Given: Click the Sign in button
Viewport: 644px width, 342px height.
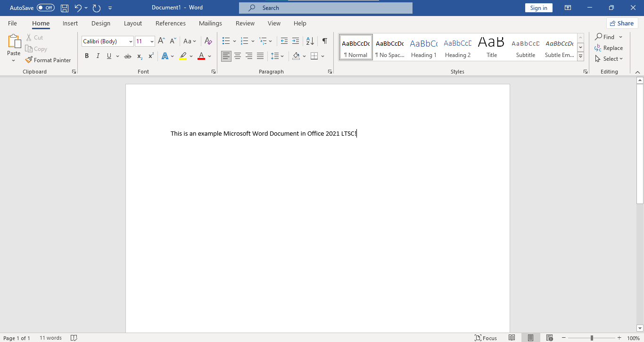Looking at the screenshot, I should [538, 8].
